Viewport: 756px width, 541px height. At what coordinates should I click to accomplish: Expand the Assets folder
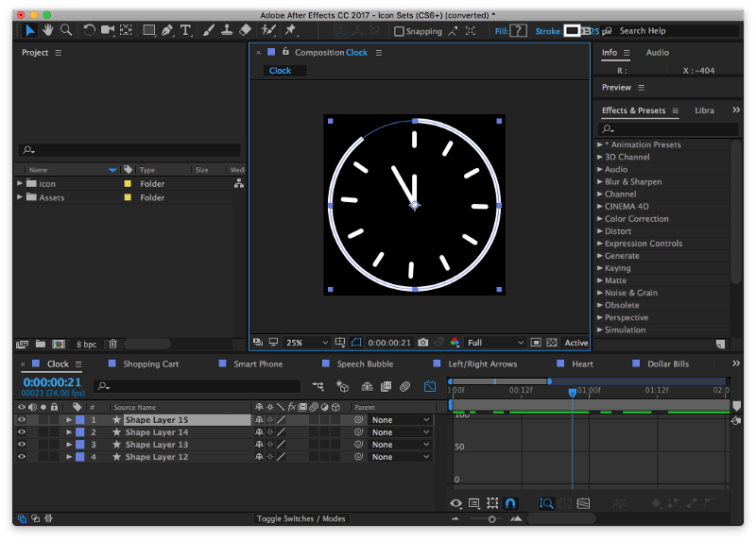20,197
